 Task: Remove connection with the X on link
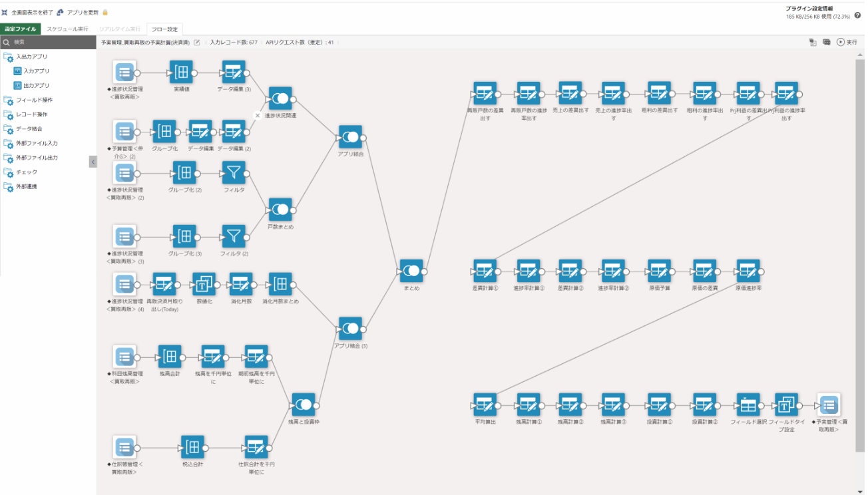258,114
